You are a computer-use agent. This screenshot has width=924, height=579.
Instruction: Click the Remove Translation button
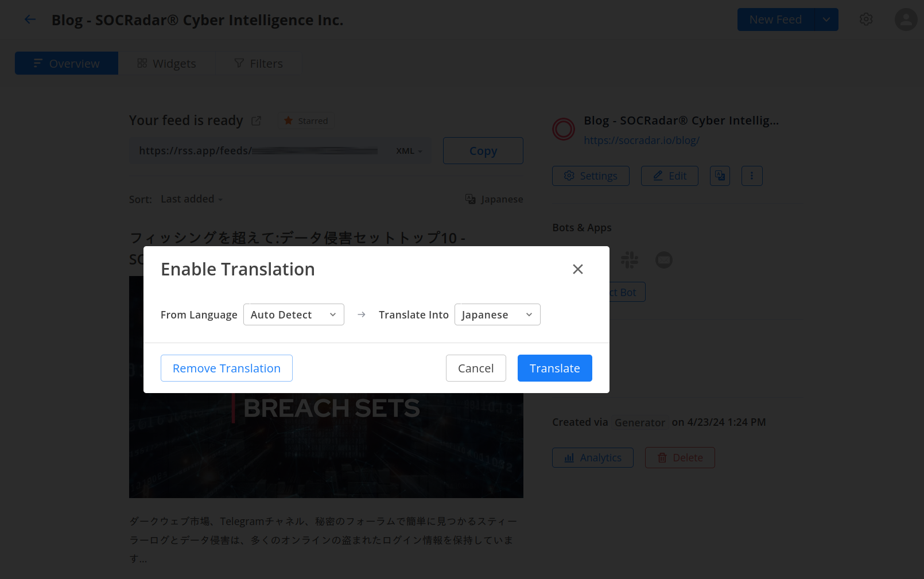pos(226,368)
